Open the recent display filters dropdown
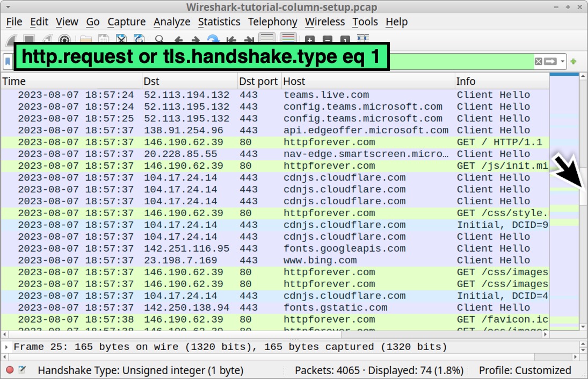 tap(563, 61)
